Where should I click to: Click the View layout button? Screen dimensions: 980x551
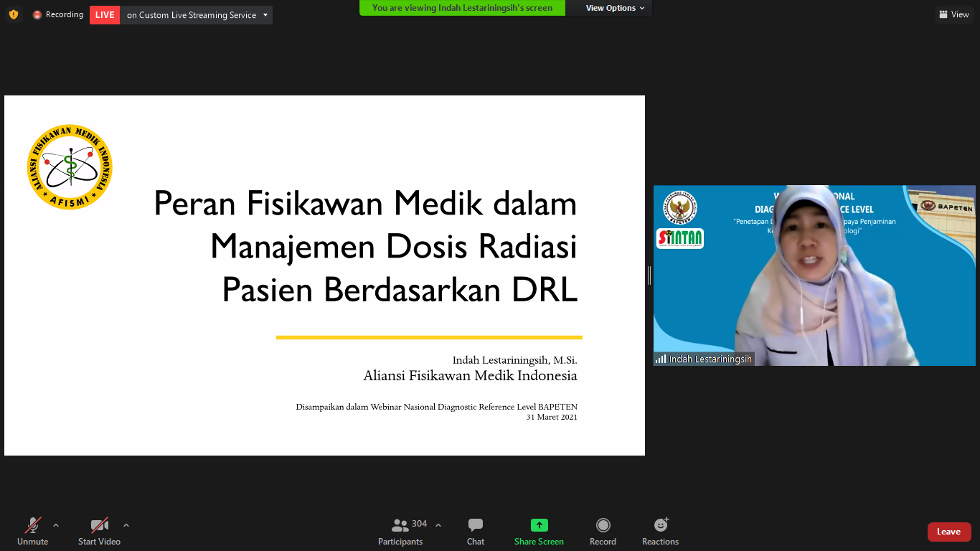[x=953, y=14]
